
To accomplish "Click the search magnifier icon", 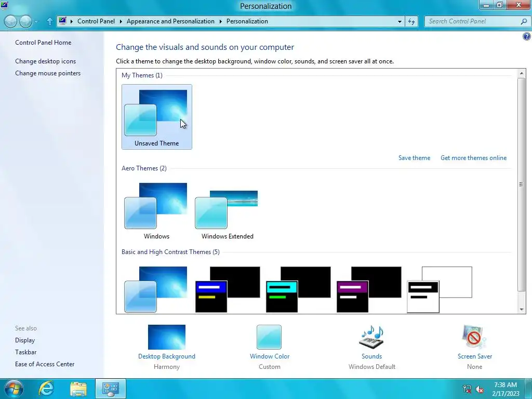I will 524,21.
